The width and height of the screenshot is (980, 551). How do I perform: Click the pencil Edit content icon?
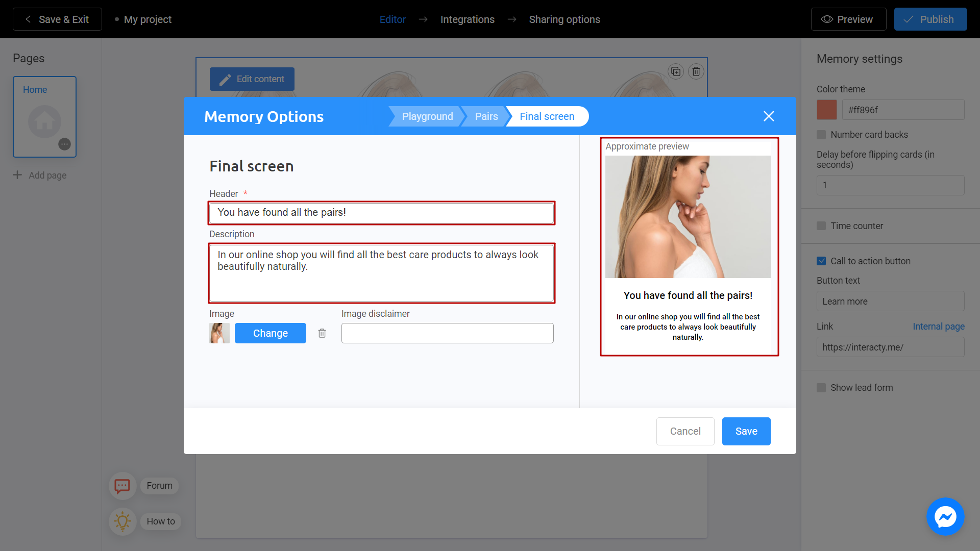[x=226, y=80]
